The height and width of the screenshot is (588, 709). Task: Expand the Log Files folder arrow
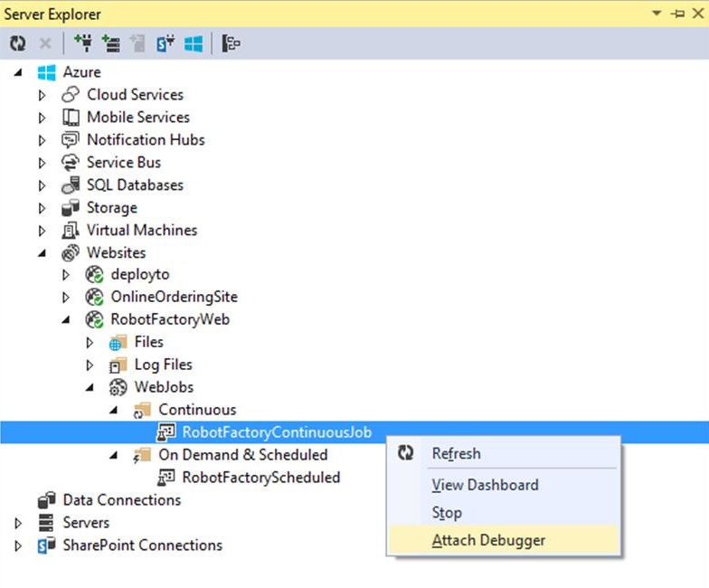(90, 365)
